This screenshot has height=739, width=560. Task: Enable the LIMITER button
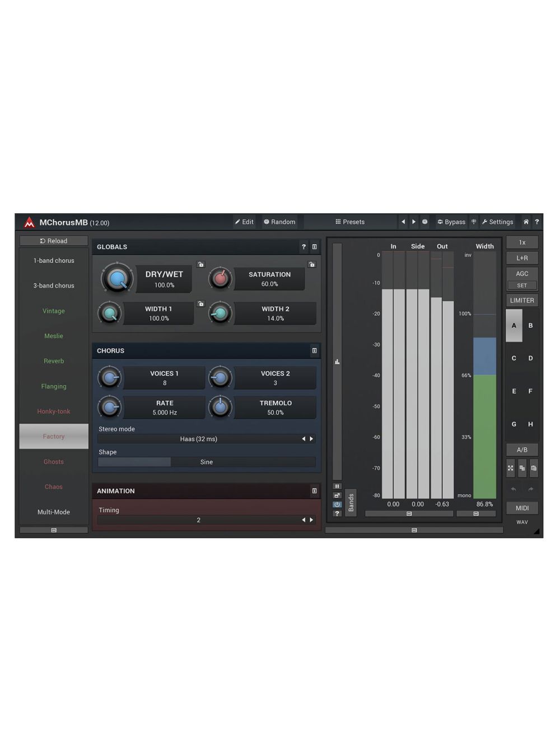coord(522,300)
